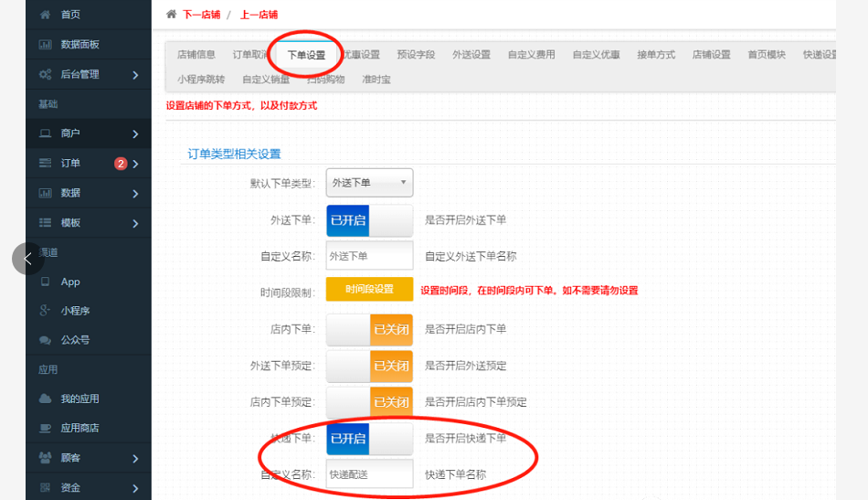This screenshot has width=868, height=500.
Task: Open the 默认下单类型 dropdown
Action: coord(369,183)
